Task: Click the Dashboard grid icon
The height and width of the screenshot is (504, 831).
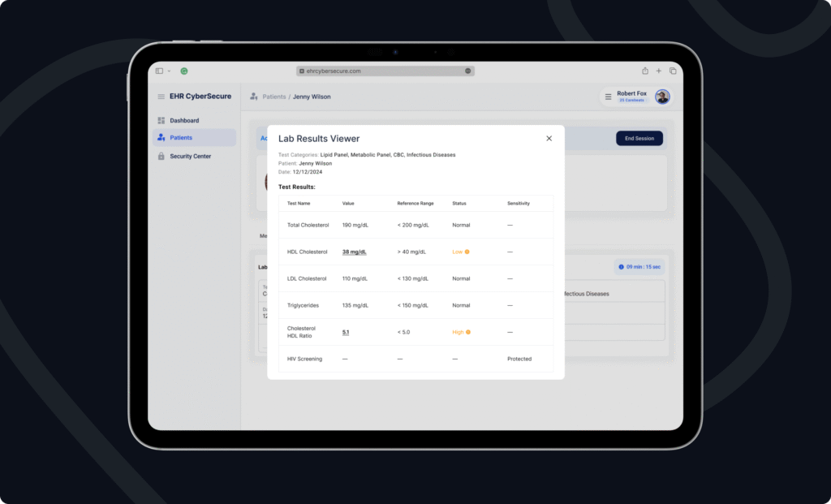Action: point(160,120)
